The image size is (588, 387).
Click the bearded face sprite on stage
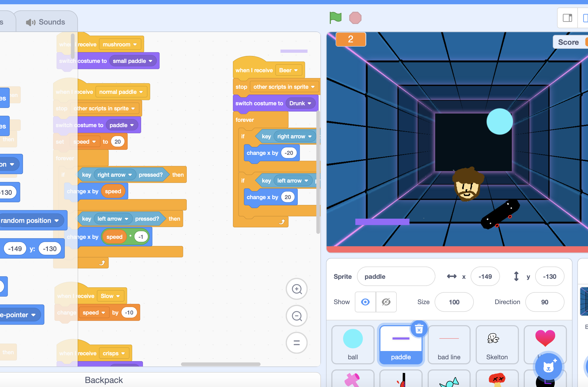pyautogui.click(x=468, y=184)
